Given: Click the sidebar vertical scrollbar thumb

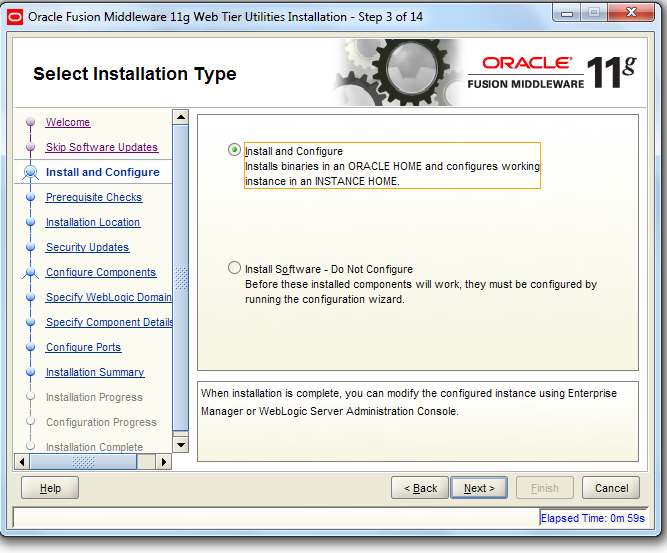Looking at the screenshot, I should tap(181, 278).
